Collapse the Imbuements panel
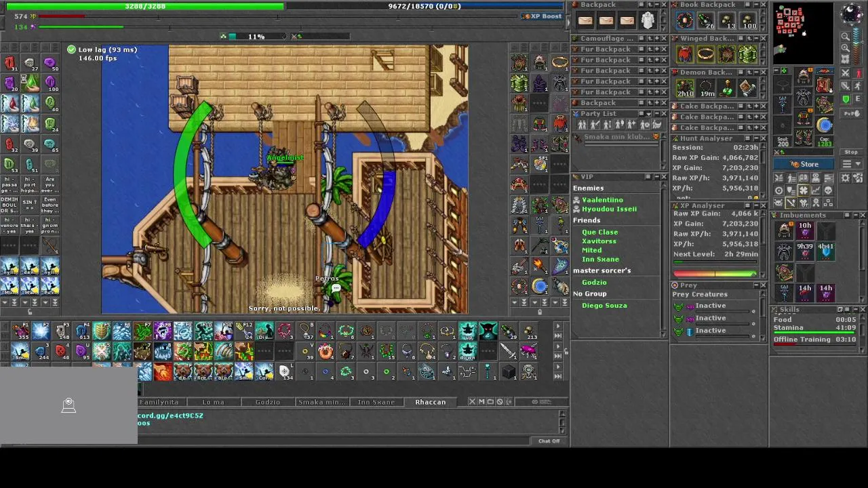The image size is (868, 488). pyautogui.click(x=856, y=215)
